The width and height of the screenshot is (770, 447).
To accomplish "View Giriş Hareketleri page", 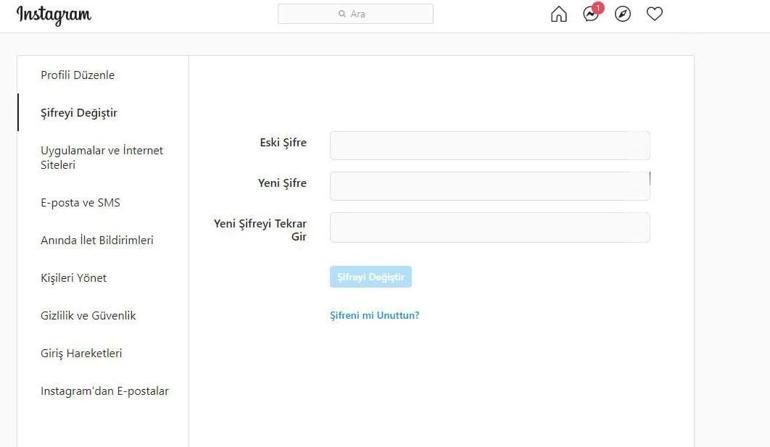I will tap(81, 353).
